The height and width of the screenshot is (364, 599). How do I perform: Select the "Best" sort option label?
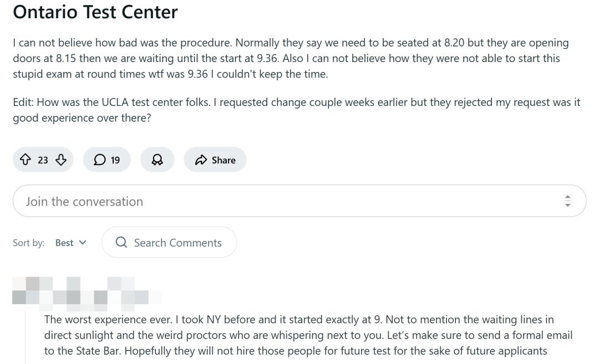pyautogui.click(x=64, y=243)
